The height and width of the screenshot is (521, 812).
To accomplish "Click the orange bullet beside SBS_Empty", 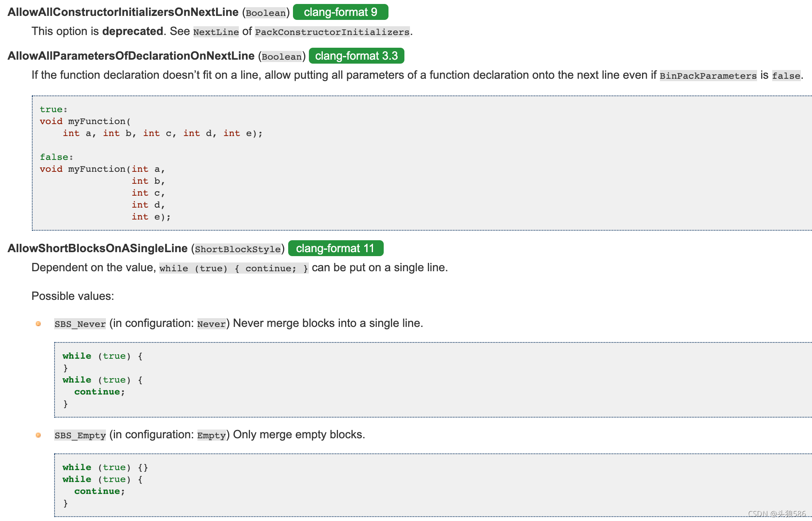I will pyautogui.click(x=38, y=435).
